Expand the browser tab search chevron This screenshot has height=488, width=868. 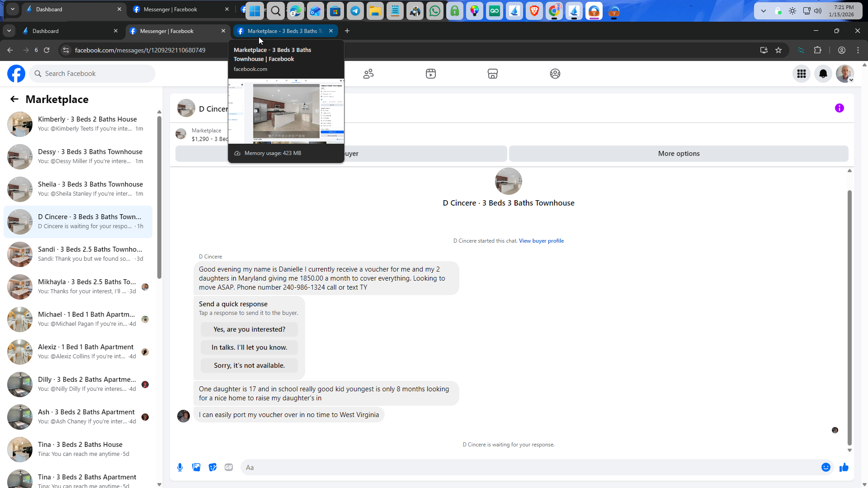9,31
